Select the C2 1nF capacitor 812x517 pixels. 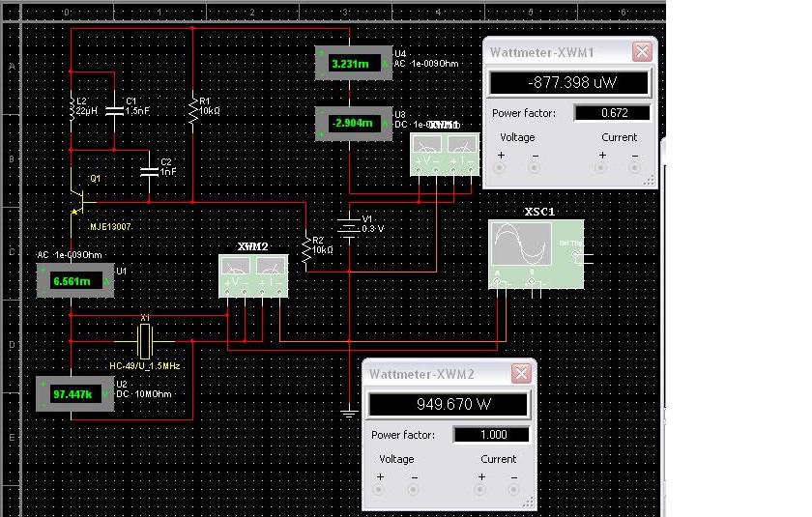click(x=148, y=170)
